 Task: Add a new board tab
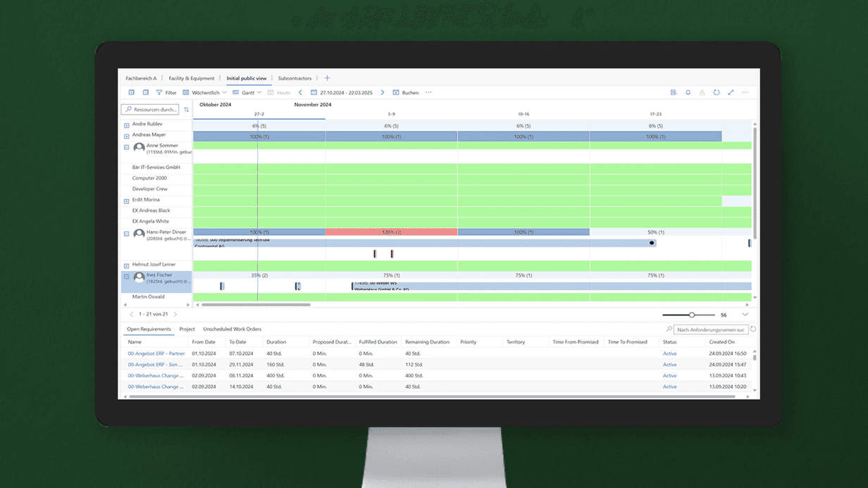click(x=327, y=78)
